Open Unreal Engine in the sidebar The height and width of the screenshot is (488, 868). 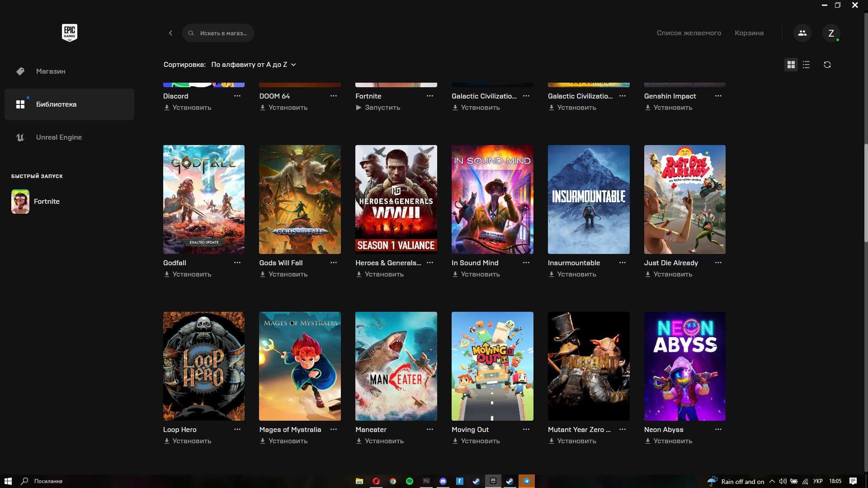coord(69,137)
